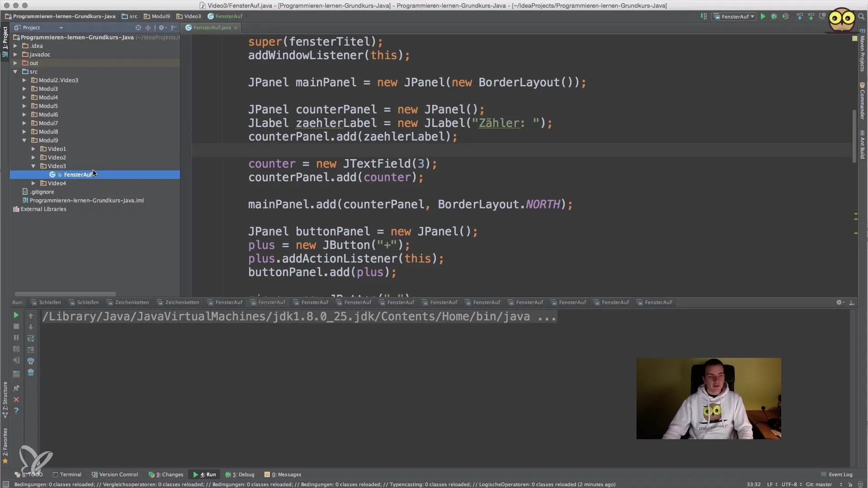Rerun program in Run panel
The image size is (868, 488).
tap(16, 315)
